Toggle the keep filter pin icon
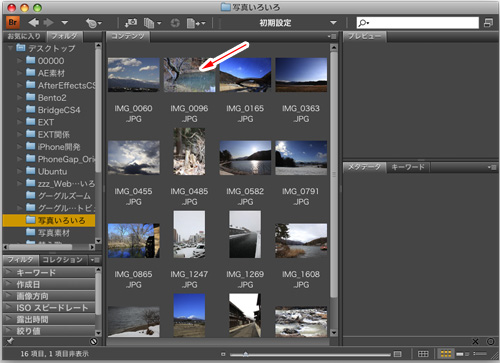The image size is (500, 363). click(x=10, y=341)
